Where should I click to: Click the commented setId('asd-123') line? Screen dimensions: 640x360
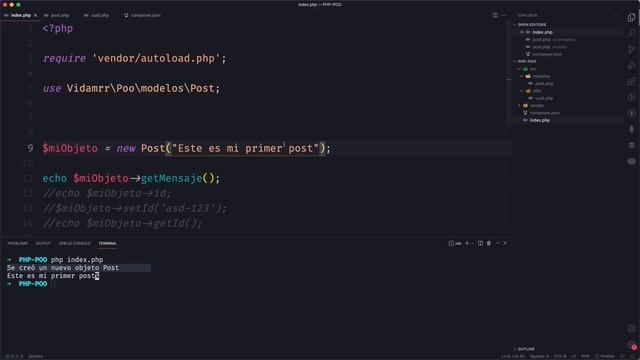(135, 209)
